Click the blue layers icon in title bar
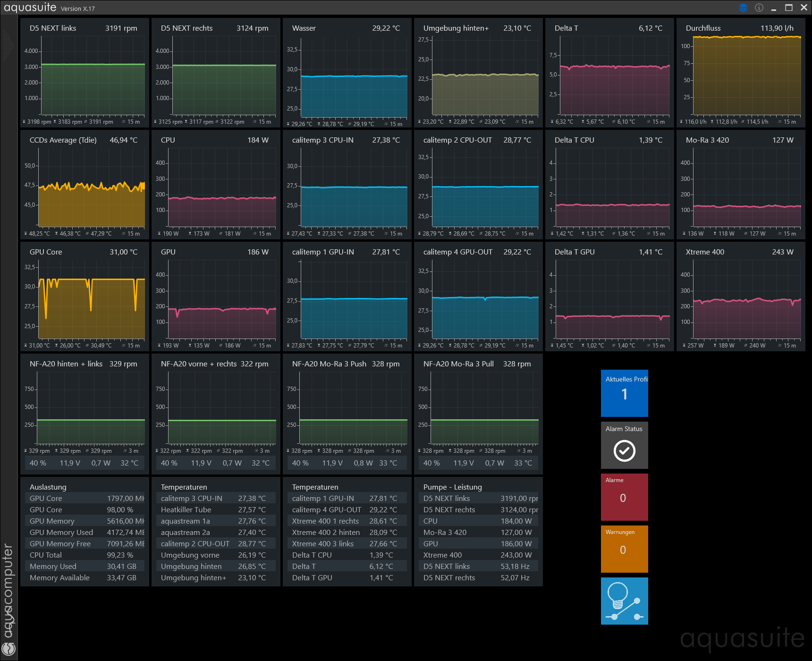Screen dimensions: 812x661 click(743, 8)
